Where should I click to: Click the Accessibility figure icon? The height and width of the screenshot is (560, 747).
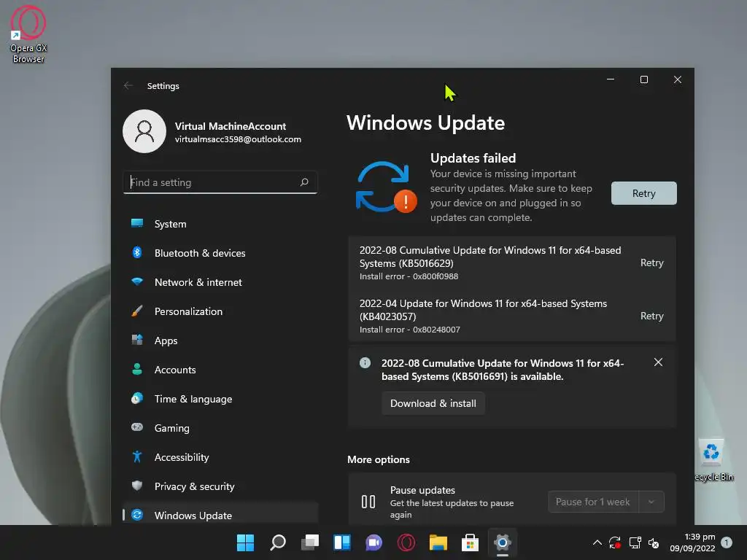[x=137, y=456]
